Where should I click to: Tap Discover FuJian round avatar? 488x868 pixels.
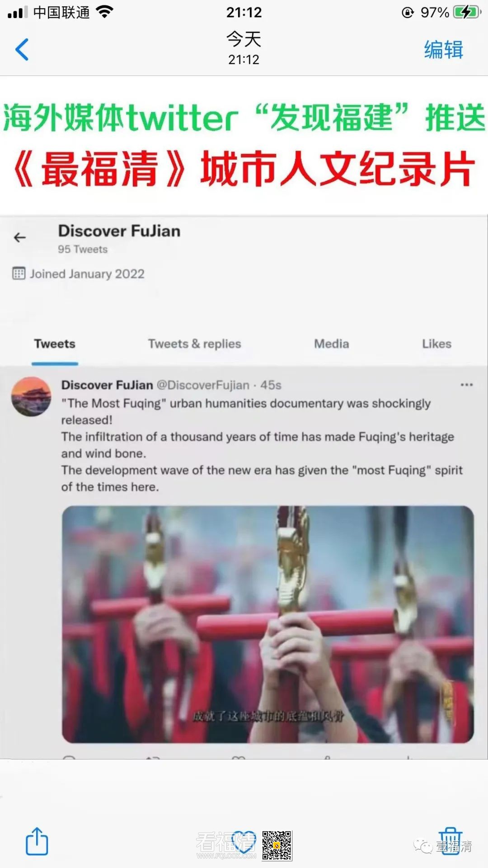[31, 396]
